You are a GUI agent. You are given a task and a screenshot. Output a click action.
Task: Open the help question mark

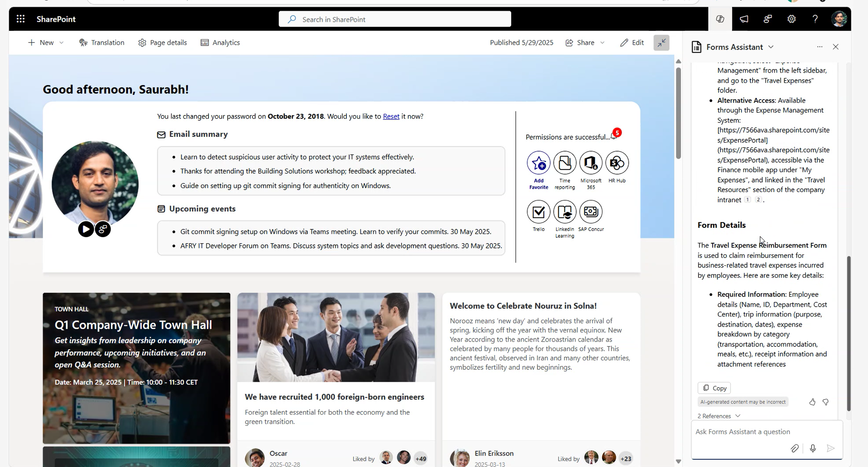[x=815, y=19]
